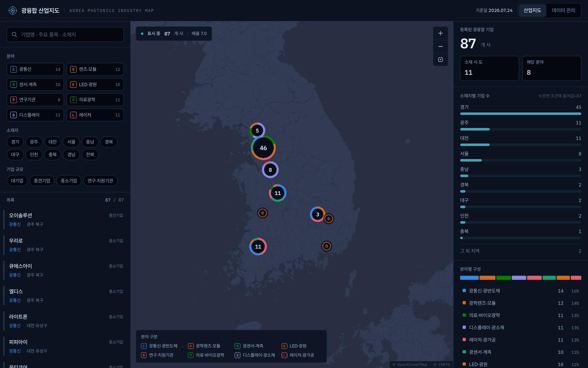This screenshot has width=588, height=368.
Task: Zoom in with the map plus button
Action: pyautogui.click(x=440, y=33)
